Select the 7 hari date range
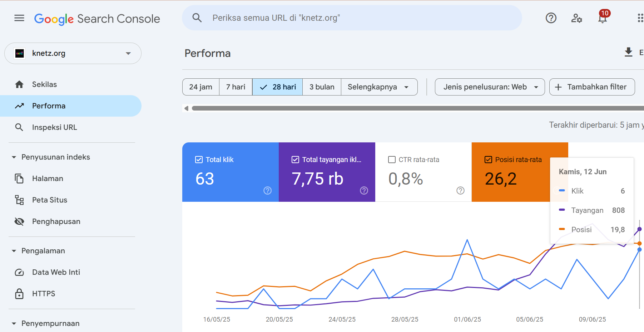This screenshot has height=332, width=644. tap(236, 87)
